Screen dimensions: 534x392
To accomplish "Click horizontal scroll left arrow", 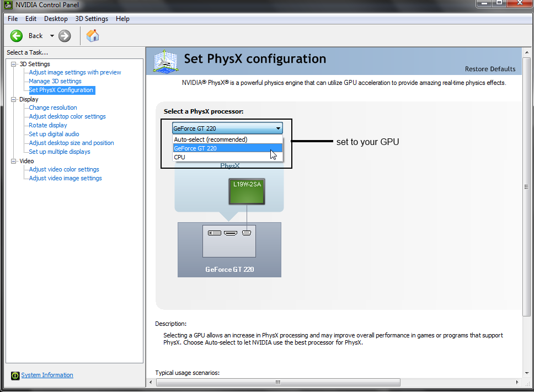I will 151,382.
